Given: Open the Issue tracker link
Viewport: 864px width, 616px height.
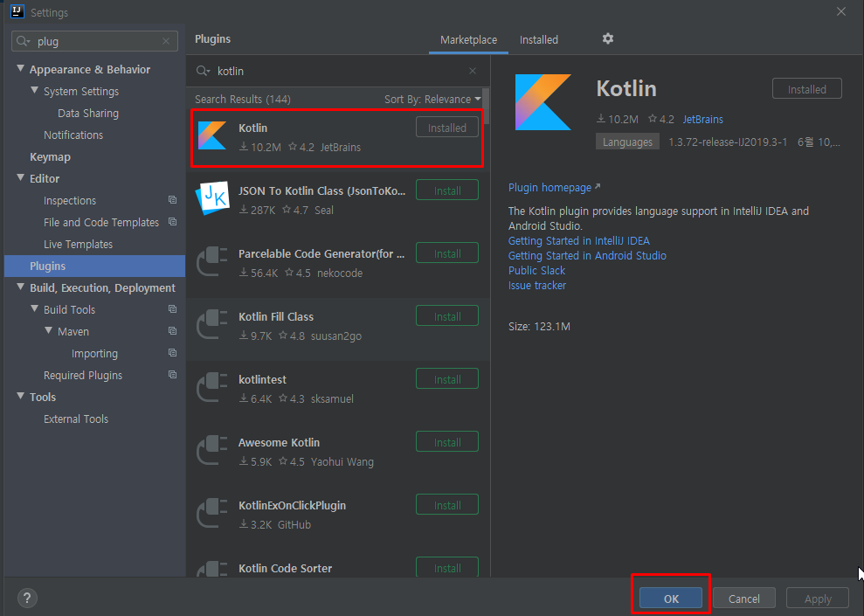Looking at the screenshot, I should pos(536,286).
